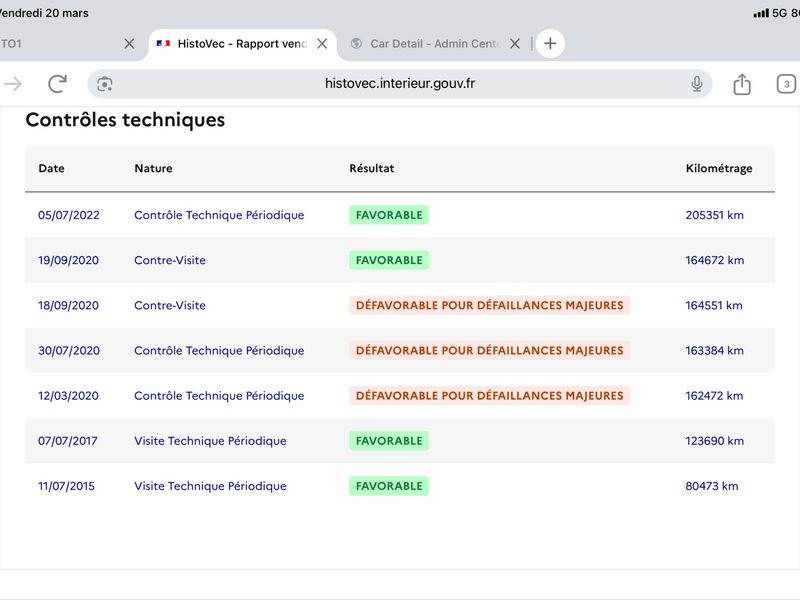Reload the page with the refresh icon

[58, 84]
